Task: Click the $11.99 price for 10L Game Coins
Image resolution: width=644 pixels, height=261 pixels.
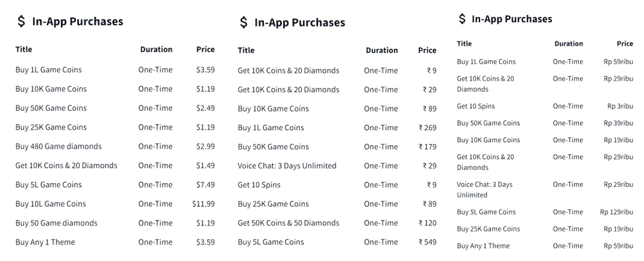Action: tap(203, 204)
